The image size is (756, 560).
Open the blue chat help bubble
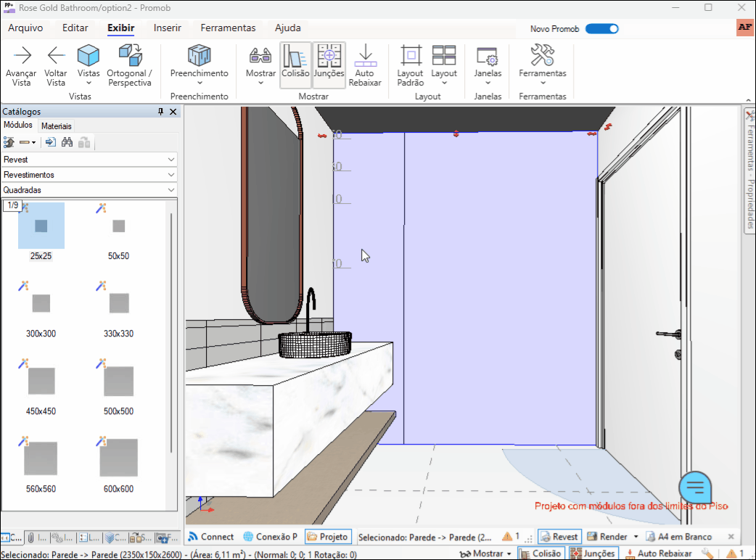[695, 487]
